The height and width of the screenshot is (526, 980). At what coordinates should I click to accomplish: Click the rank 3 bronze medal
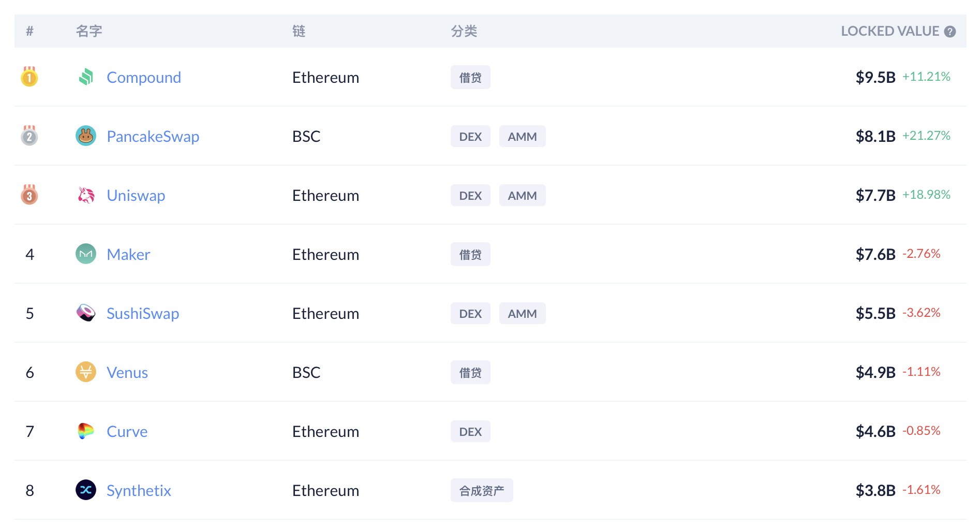[29, 195]
